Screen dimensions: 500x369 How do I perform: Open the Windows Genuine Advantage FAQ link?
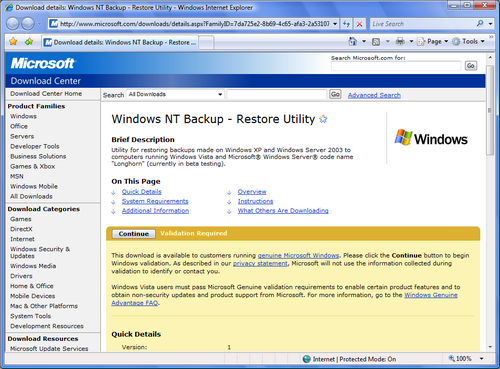431,295
